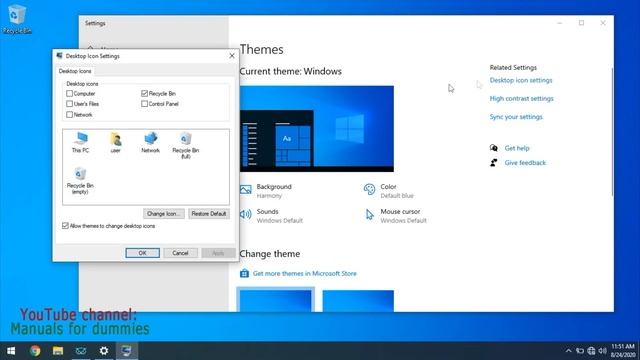This screenshot has width=640, height=360.
Task: Click the Change Icon button
Action: coord(164,213)
